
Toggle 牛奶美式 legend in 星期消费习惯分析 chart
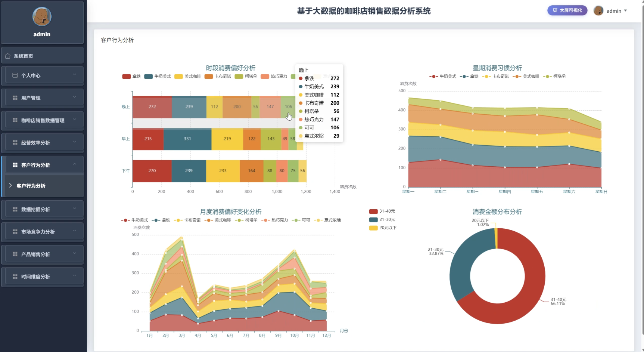(443, 76)
